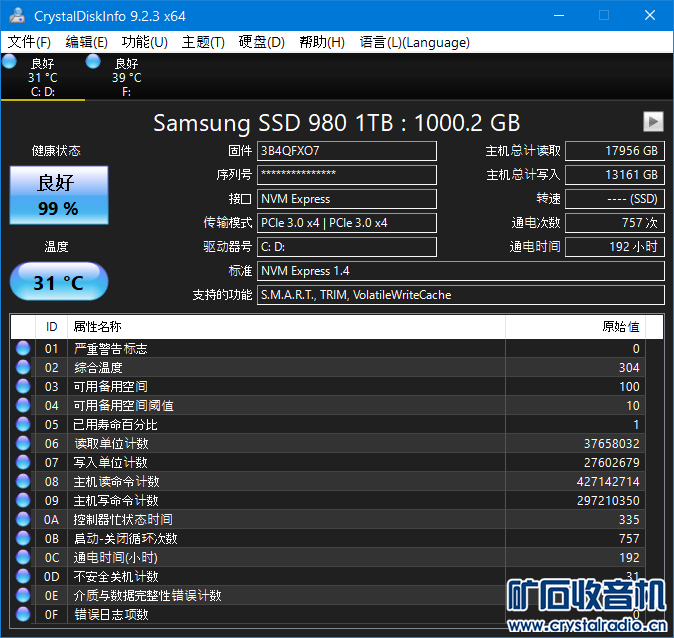Click the CrystalDiskInfo title bar app icon
Image resolution: width=674 pixels, height=638 pixels.
tap(17, 15)
